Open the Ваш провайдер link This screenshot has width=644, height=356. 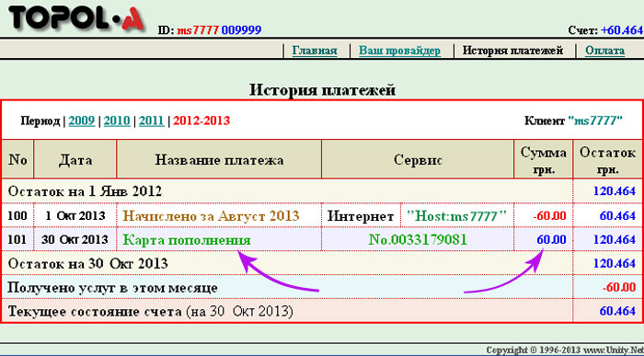point(399,51)
